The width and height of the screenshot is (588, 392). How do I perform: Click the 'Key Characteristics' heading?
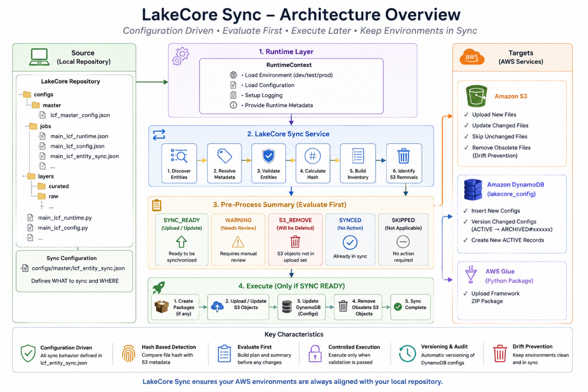294,334
